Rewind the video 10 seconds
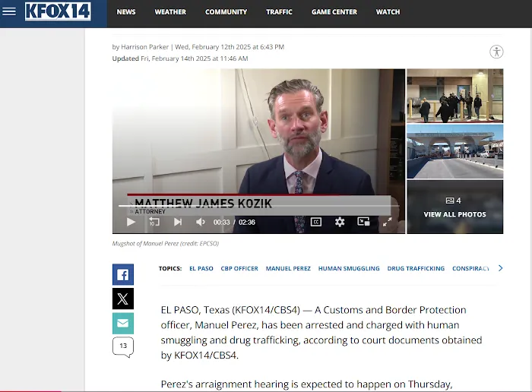 154,222
